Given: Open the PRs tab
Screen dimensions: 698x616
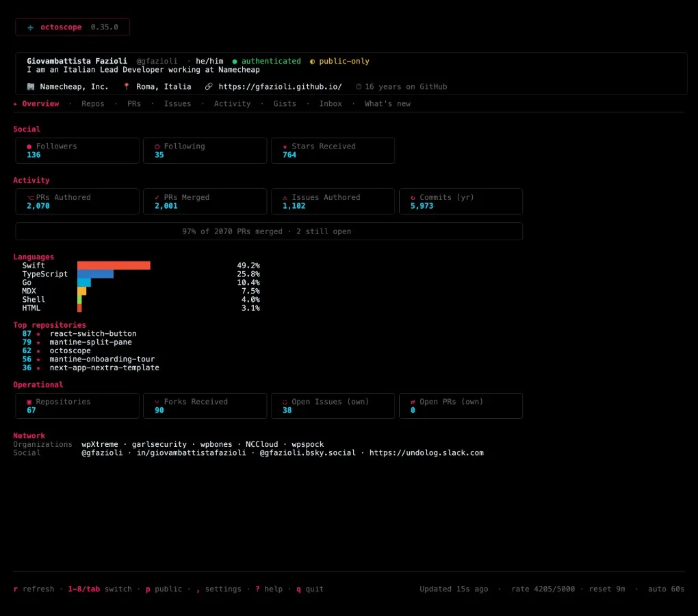Looking at the screenshot, I should point(134,104).
